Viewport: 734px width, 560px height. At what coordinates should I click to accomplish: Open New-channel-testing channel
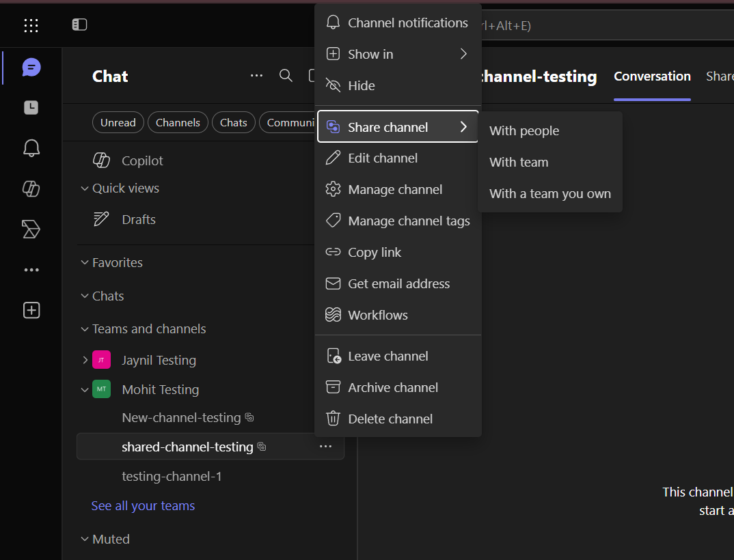[187, 417]
